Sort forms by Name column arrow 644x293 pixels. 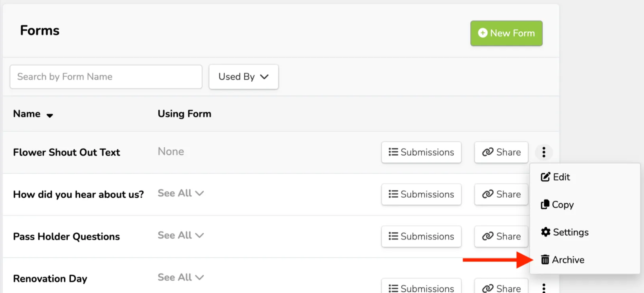point(50,116)
